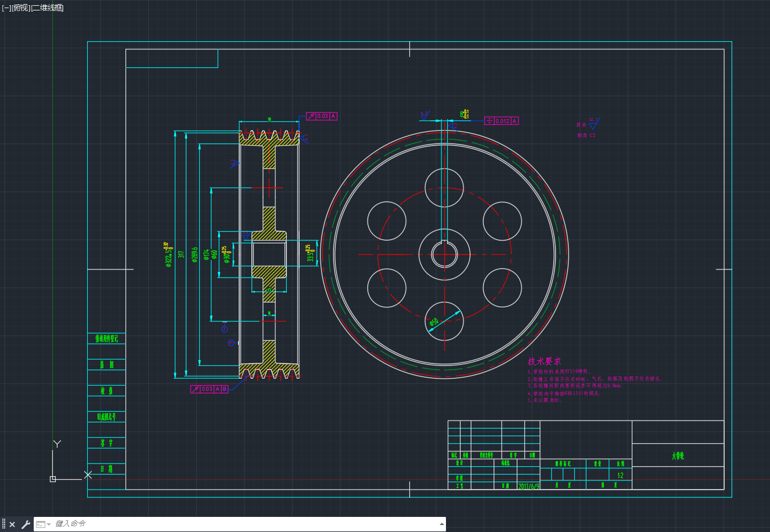This screenshot has width=770, height=532.
Task: Select the Φ322.5 dimension text
Action: [168, 254]
